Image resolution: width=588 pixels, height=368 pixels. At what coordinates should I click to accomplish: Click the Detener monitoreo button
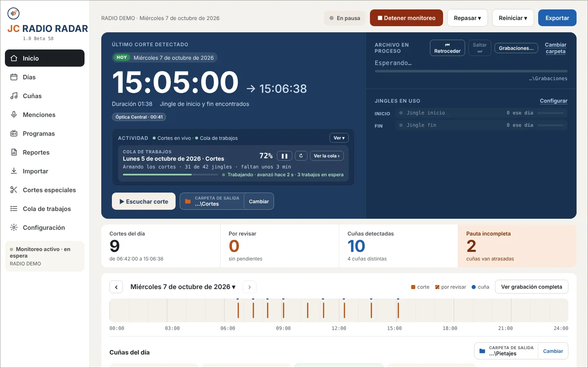tap(406, 18)
